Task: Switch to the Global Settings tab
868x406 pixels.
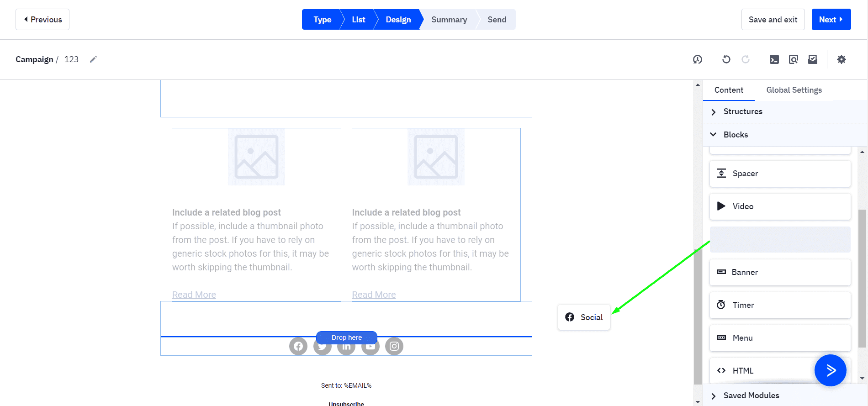Action: (x=794, y=90)
